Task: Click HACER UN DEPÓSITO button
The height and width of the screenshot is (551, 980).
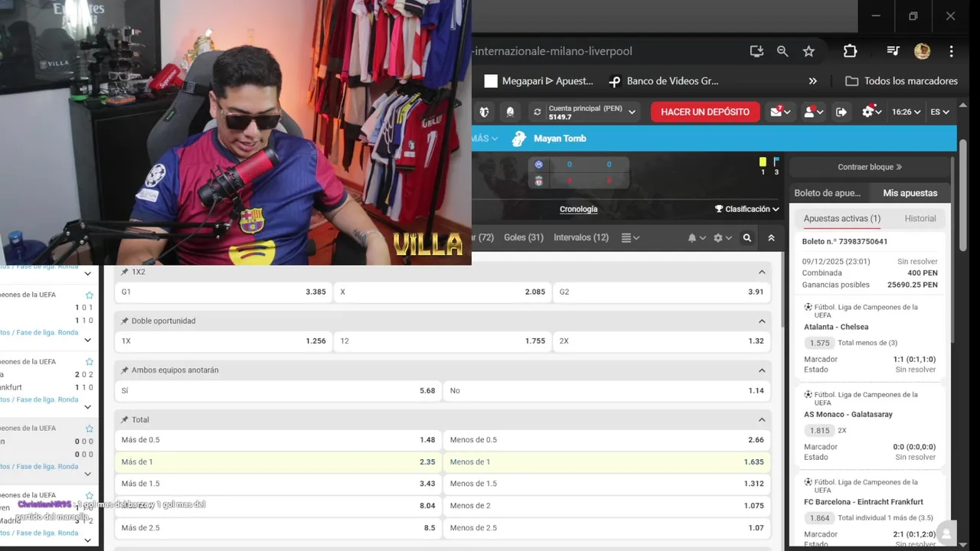Action: 705,112
